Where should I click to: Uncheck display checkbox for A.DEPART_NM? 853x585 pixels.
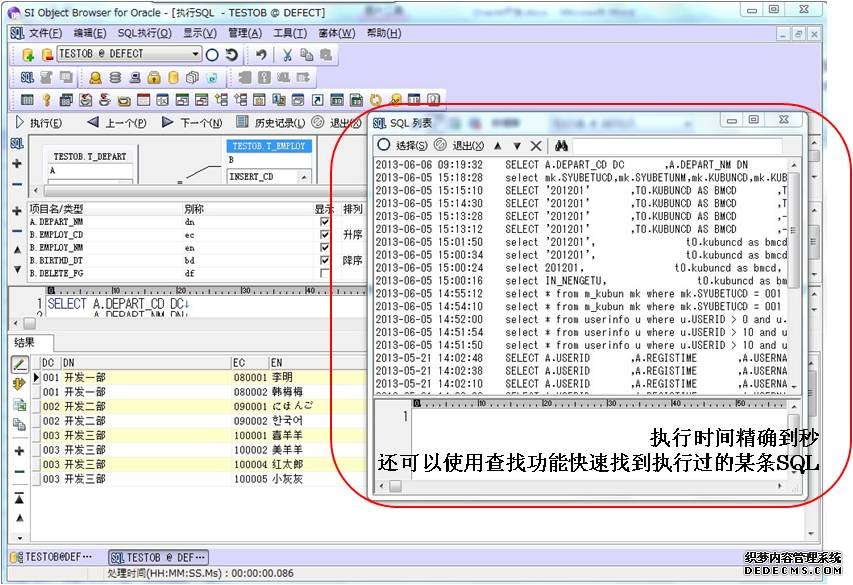pyautogui.click(x=324, y=222)
